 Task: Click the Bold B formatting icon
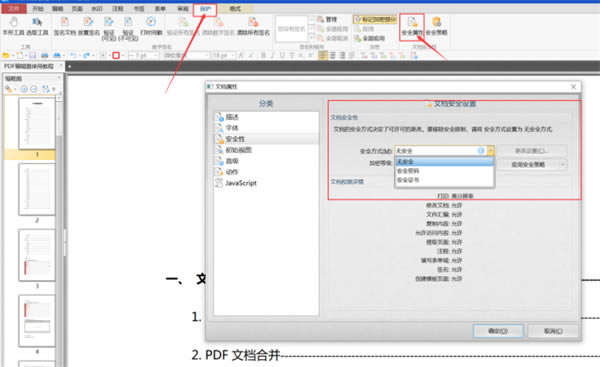click(263, 55)
